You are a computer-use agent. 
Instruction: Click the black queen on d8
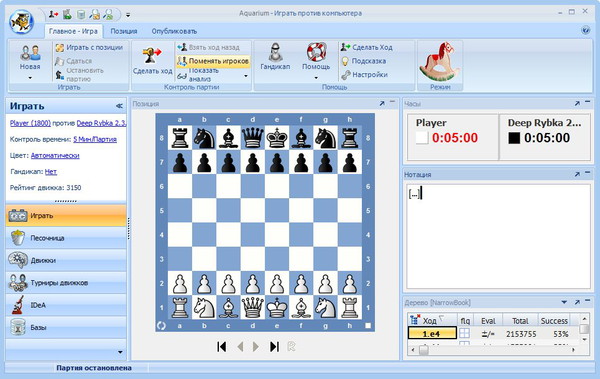tap(253, 138)
